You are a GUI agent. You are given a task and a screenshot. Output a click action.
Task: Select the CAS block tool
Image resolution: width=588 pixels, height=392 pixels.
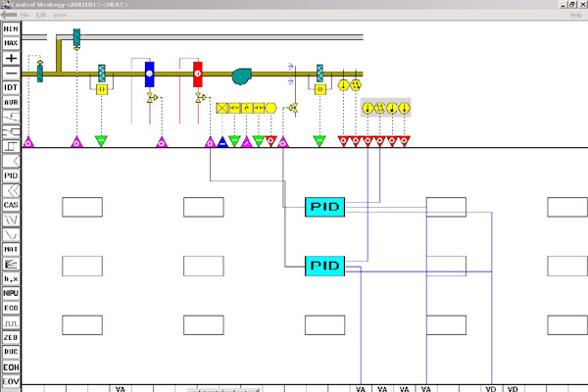[11, 205]
